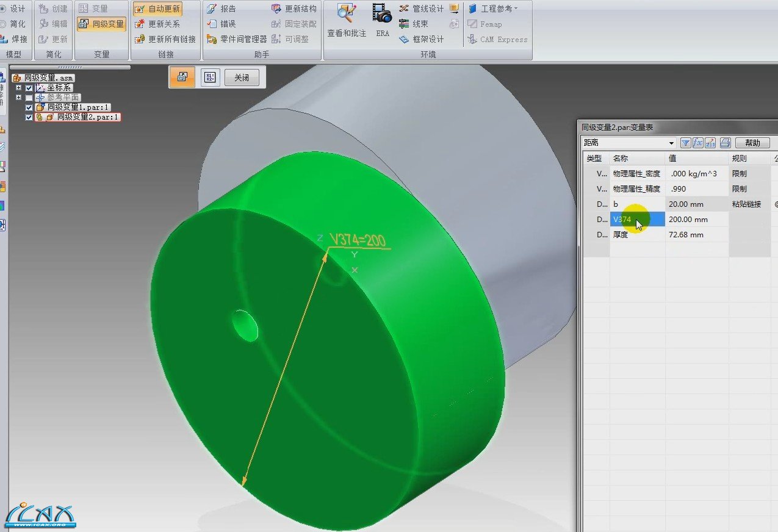The height and width of the screenshot is (532, 778).
Task: Select the 设计 (Design) radio button
Action: pos(3,9)
